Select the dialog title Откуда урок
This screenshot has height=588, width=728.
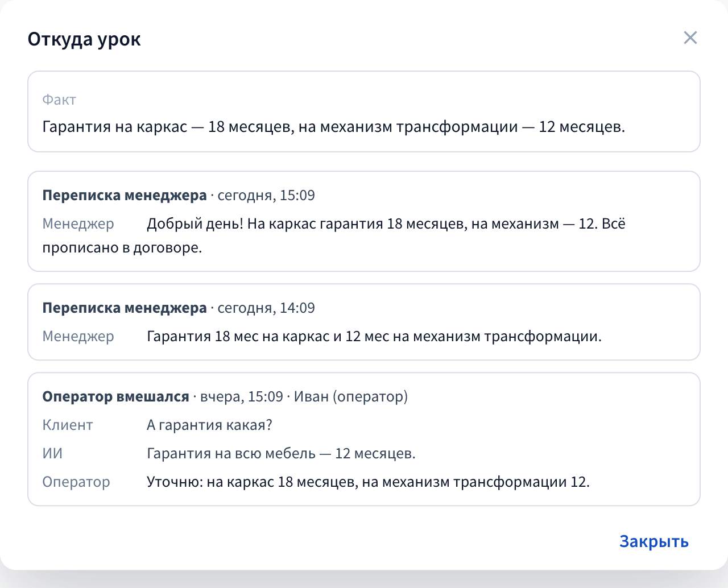tap(84, 39)
